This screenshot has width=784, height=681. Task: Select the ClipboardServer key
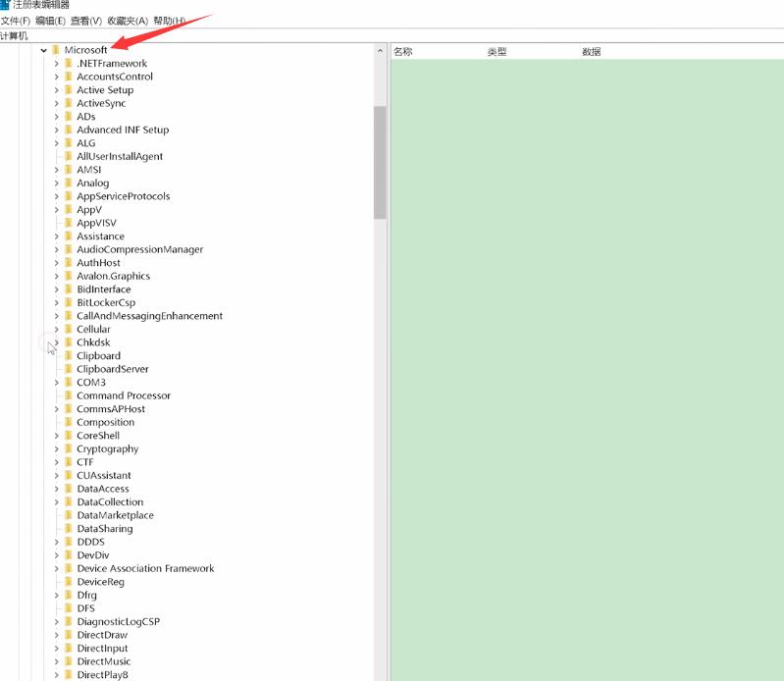click(113, 369)
